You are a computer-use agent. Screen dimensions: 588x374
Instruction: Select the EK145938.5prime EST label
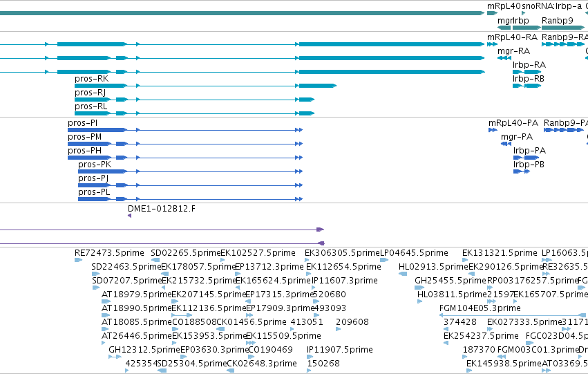(x=504, y=364)
